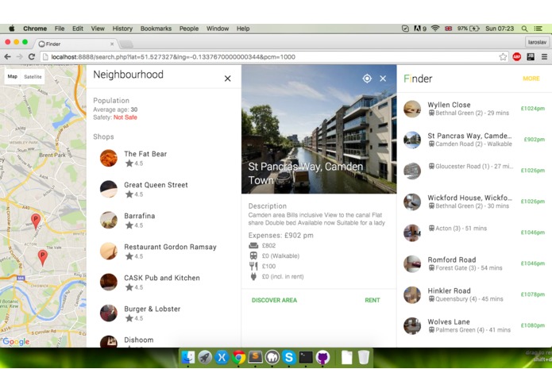Open Gloucester Road (1) listing row

(x=474, y=171)
